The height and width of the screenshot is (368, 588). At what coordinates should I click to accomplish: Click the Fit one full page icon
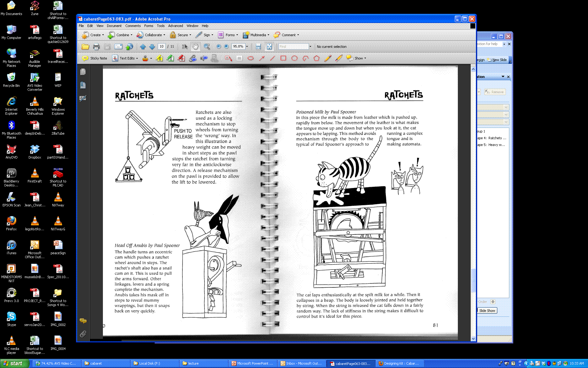pyautogui.click(x=269, y=47)
